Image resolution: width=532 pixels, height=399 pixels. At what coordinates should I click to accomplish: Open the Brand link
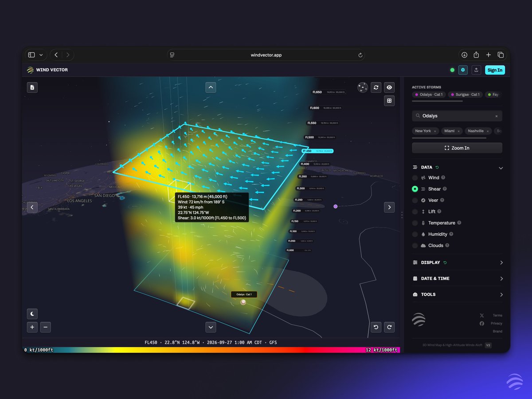click(497, 331)
